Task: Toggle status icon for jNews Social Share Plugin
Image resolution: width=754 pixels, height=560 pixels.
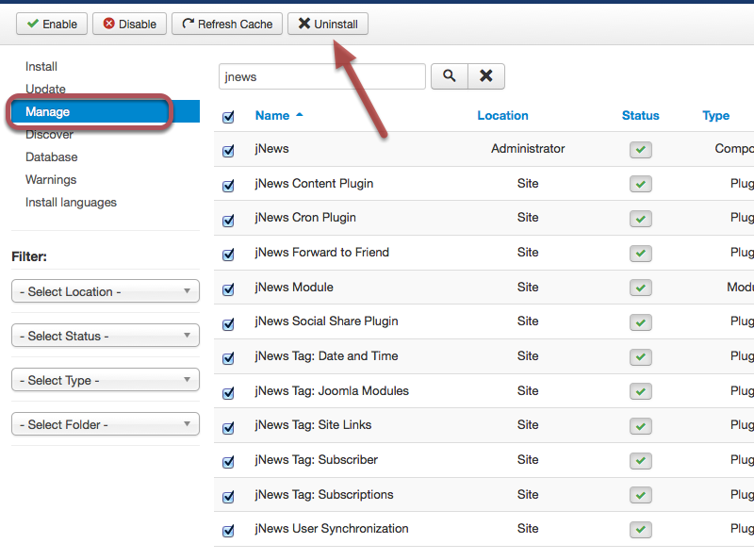Action: (x=641, y=322)
